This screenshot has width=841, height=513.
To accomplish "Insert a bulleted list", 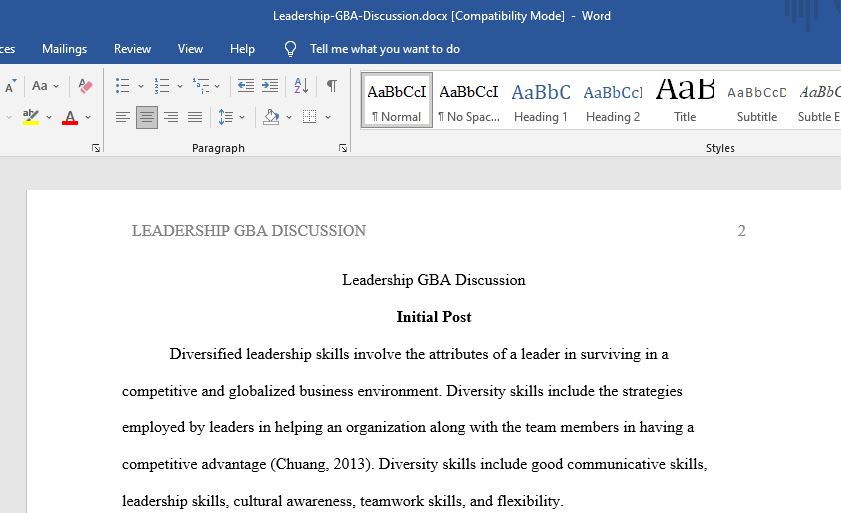I will click(123, 86).
